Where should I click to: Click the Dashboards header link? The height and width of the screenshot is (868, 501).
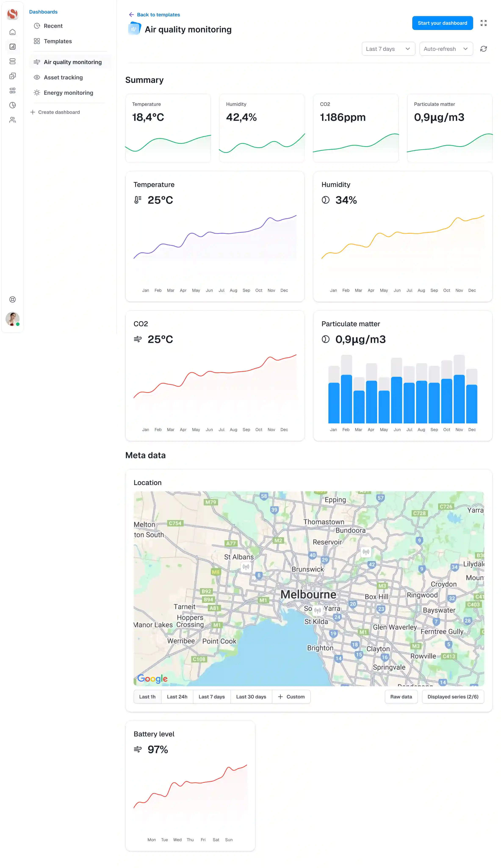(43, 12)
